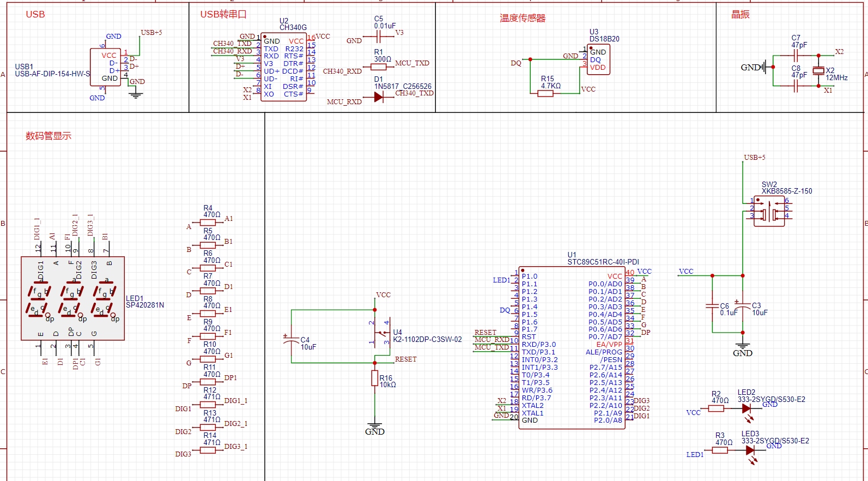Click the reset push button U4 symbol
This screenshot has width=868, height=481.
pos(380,333)
